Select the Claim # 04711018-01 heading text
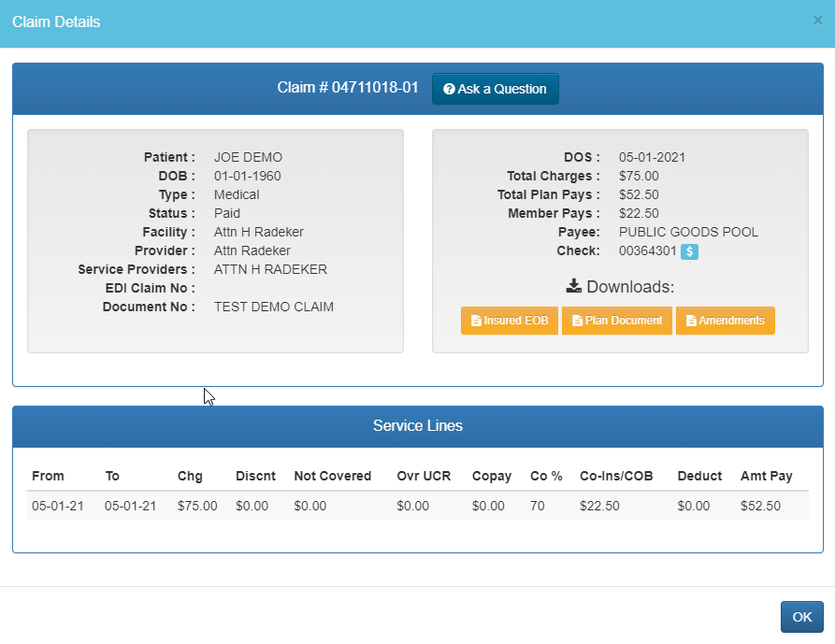835x644 pixels. [348, 87]
